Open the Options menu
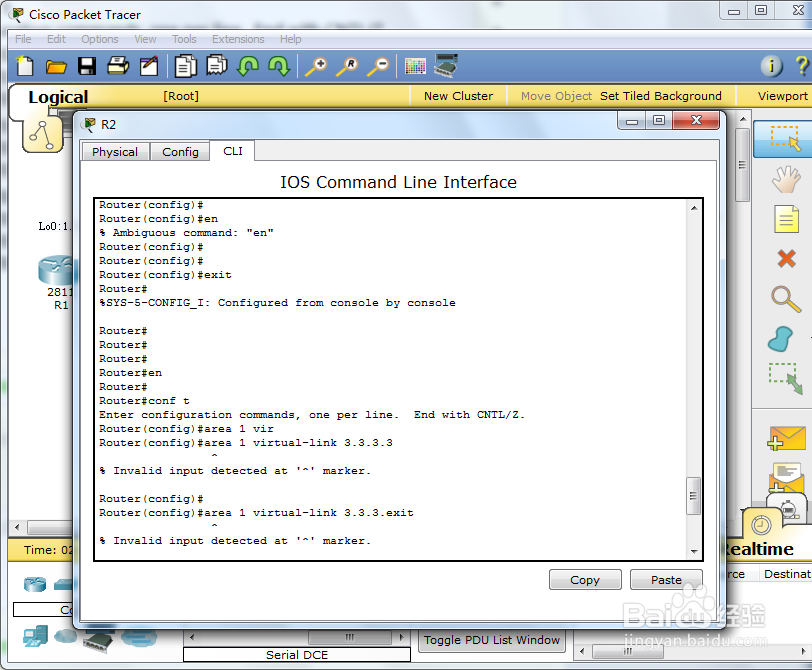Viewport: 812px width, 670px height. click(99, 39)
